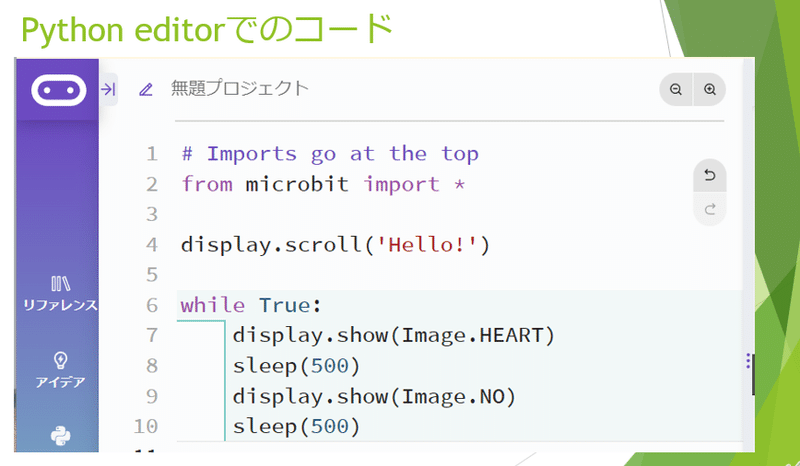Click the vertical scrollbar thumb
Image resolution: width=800 pixels, height=466 pixels.
tap(753, 374)
